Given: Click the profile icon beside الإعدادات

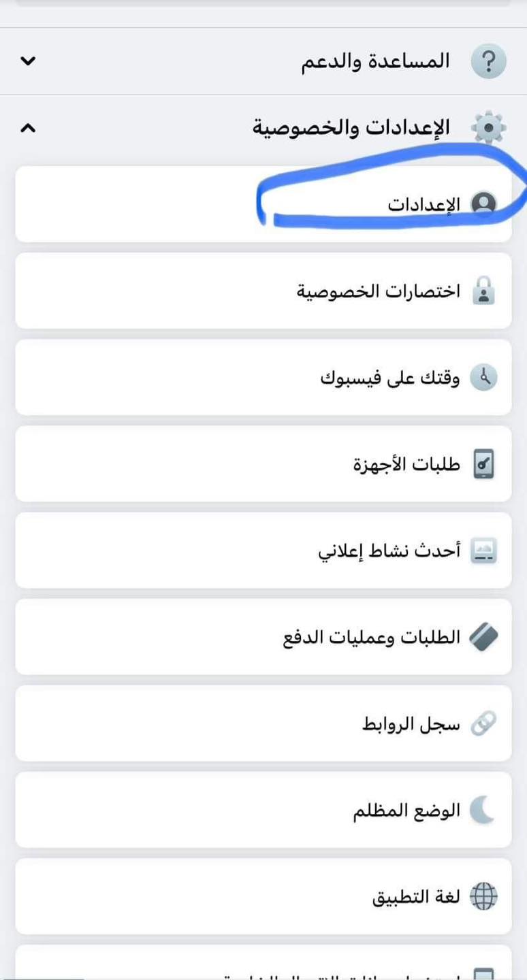Looking at the screenshot, I should coord(484,203).
